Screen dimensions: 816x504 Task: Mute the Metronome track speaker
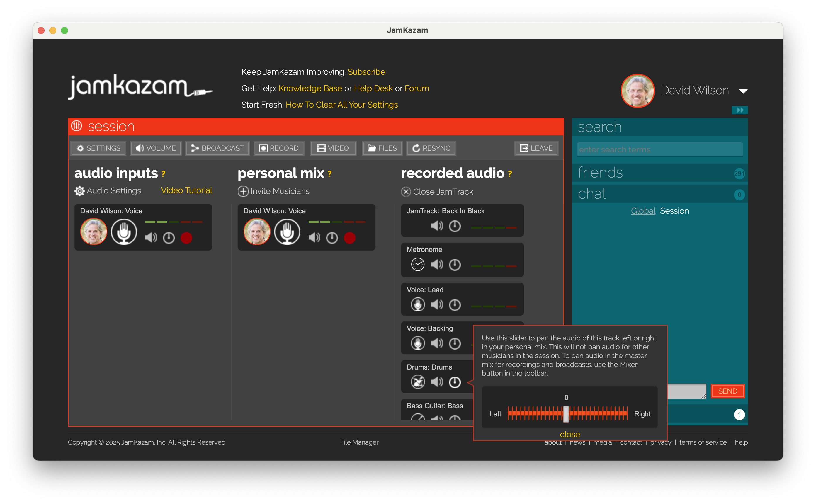(437, 265)
